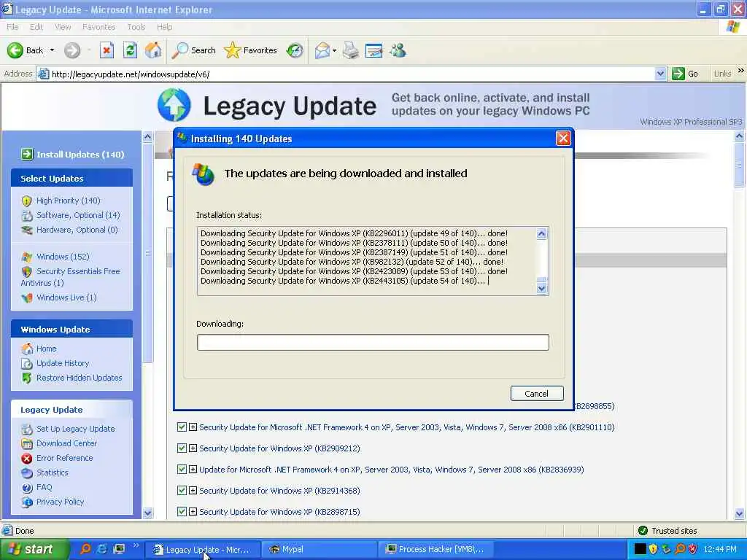Viewport: 747px width, 560px height.
Task: Uncheck the KB2836939 update checkbox
Action: pos(182,469)
